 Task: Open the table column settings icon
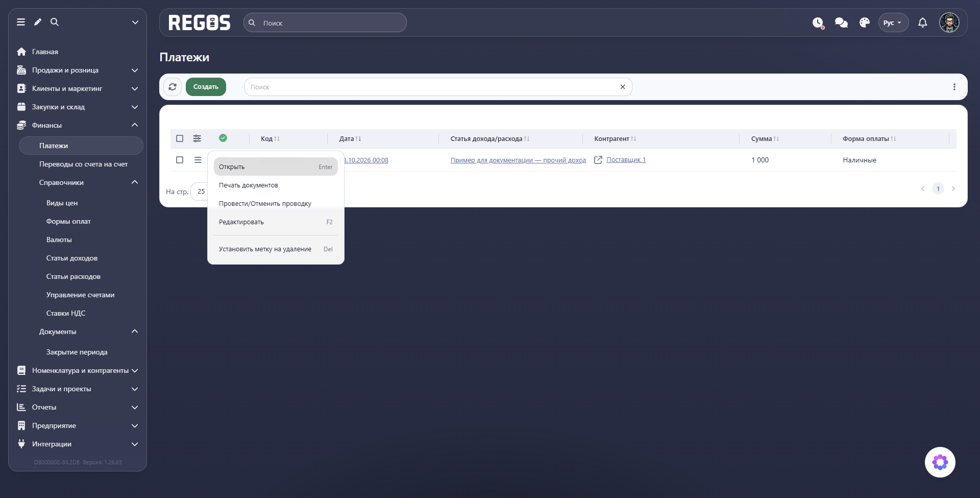click(x=197, y=138)
